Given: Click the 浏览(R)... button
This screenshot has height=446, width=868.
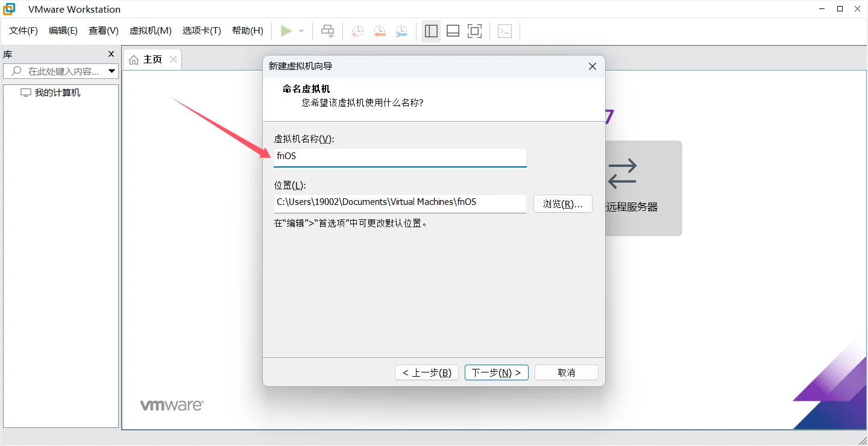Looking at the screenshot, I should coord(563,204).
